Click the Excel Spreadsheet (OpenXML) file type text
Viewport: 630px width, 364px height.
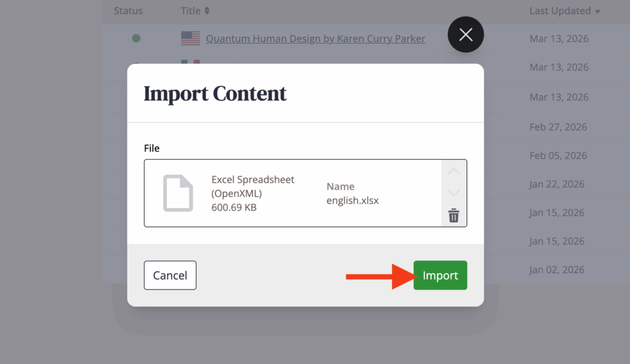click(253, 186)
